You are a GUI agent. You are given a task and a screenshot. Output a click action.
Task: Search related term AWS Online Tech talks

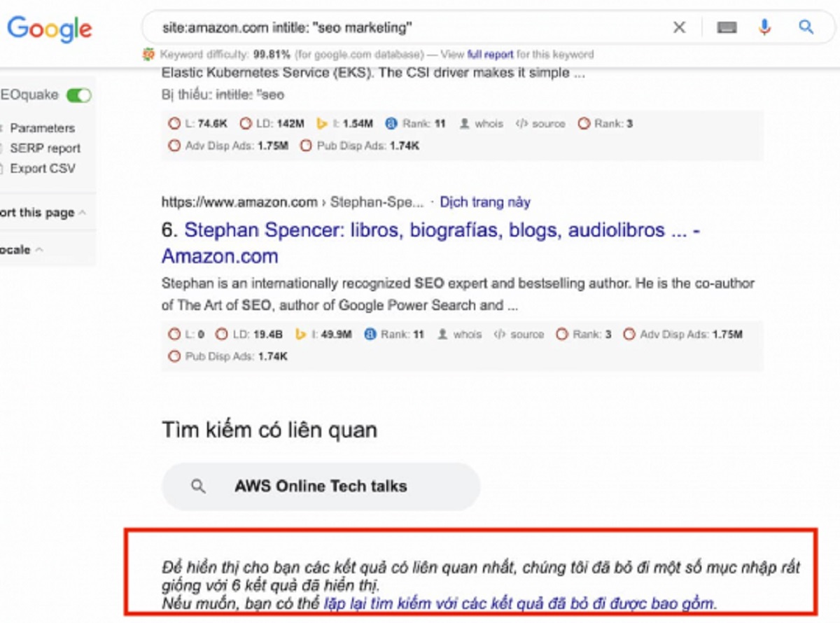click(321, 486)
